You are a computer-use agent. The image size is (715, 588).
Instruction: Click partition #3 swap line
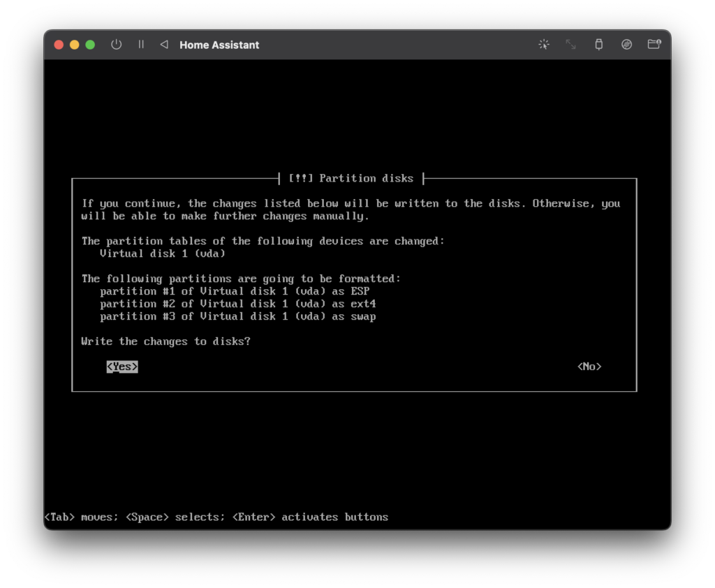[238, 316]
